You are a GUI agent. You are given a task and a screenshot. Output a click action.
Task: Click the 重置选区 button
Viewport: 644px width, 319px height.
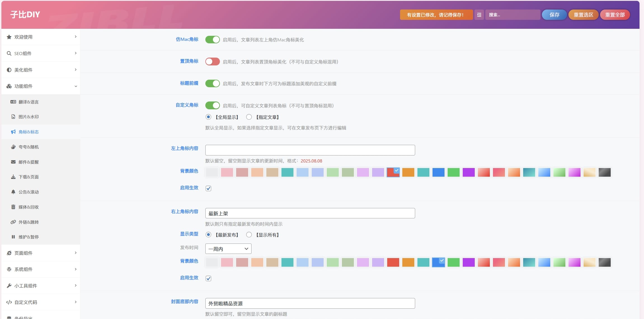583,15
